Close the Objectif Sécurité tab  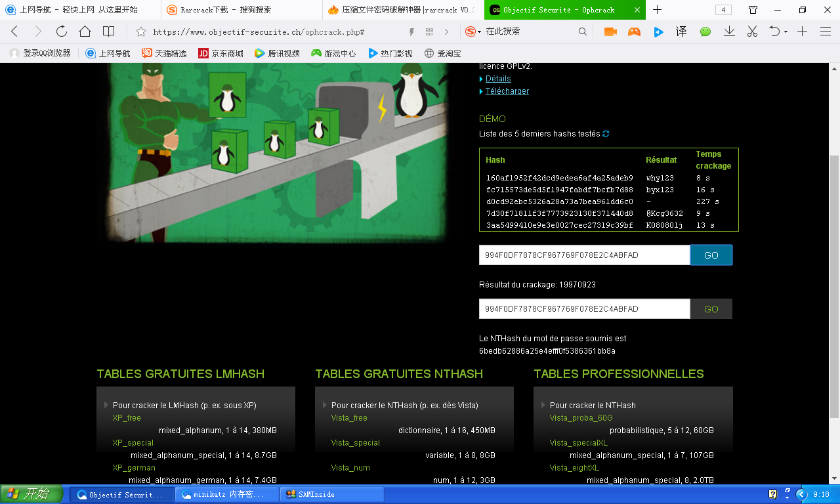click(637, 10)
